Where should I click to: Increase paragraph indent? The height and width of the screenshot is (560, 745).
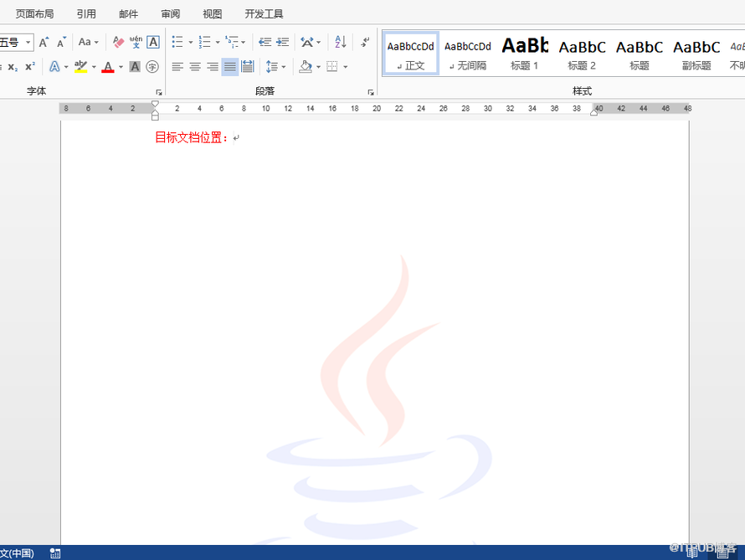283,43
